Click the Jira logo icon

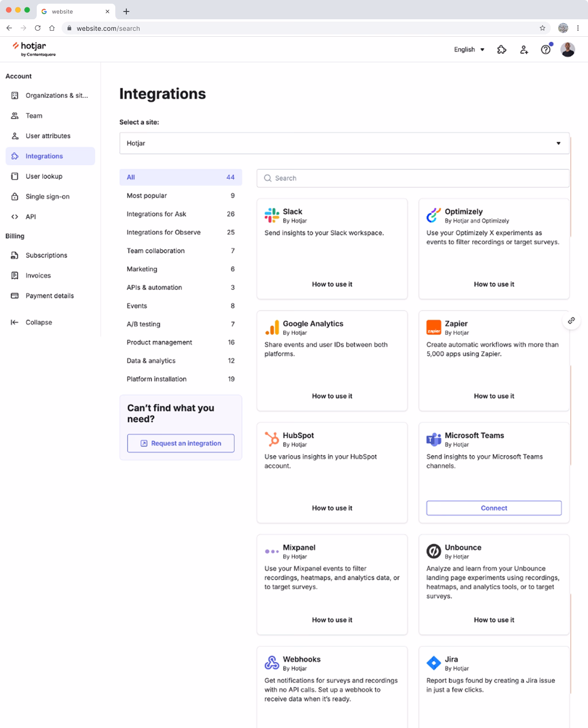click(434, 663)
